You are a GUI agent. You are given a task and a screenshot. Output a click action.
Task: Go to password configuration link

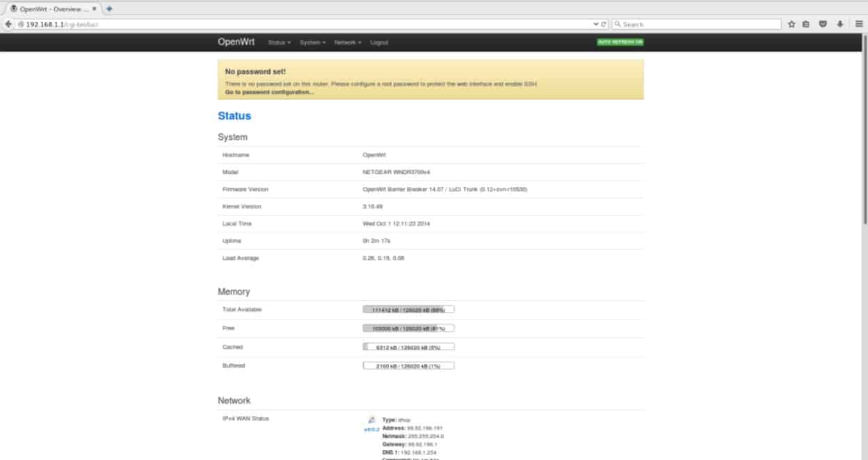[269, 92]
